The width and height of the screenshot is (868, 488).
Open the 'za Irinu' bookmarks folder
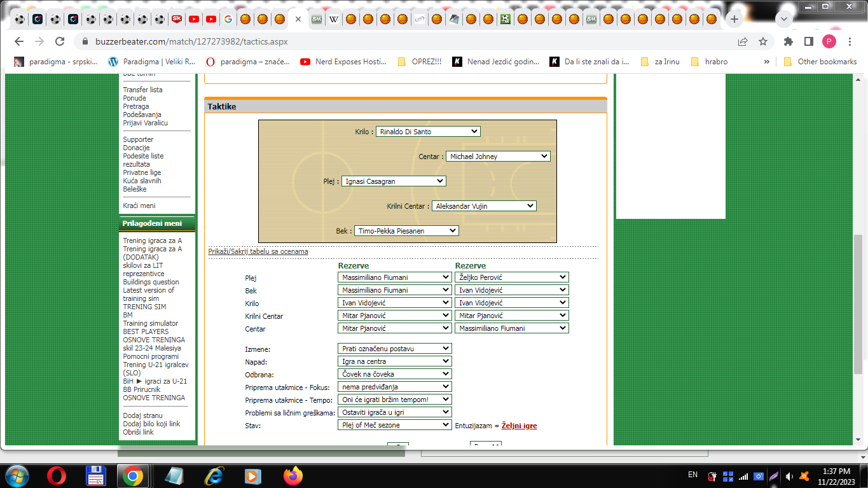point(660,62)
